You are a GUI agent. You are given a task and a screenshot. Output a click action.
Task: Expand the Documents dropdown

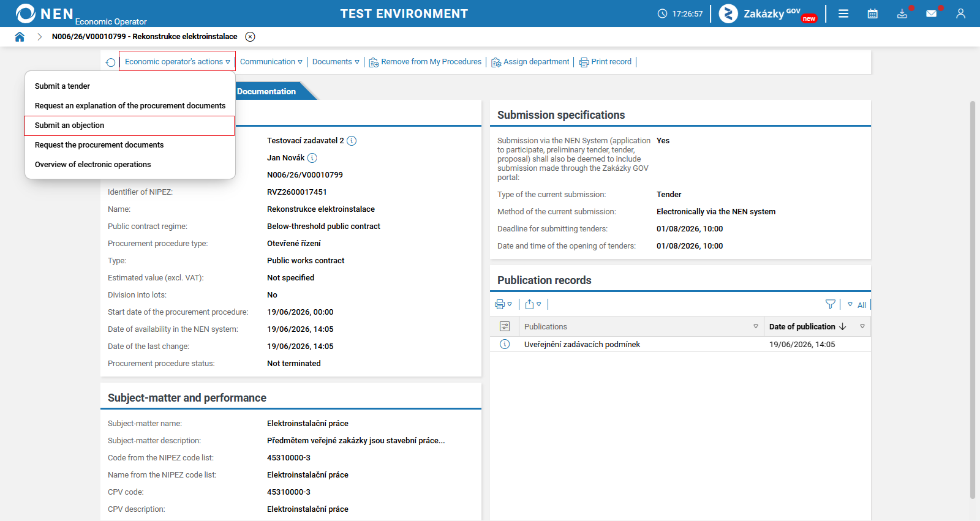click(336, 62)
